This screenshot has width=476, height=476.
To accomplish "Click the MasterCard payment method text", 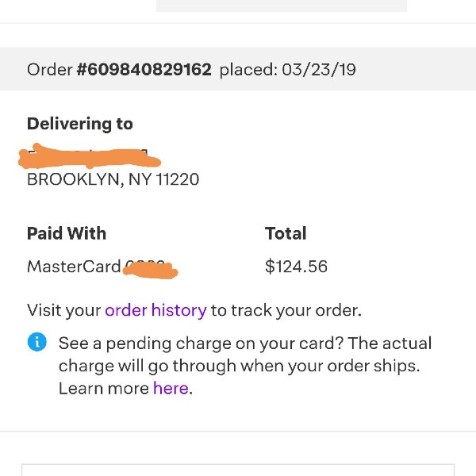I will click(x=74, y=267).
